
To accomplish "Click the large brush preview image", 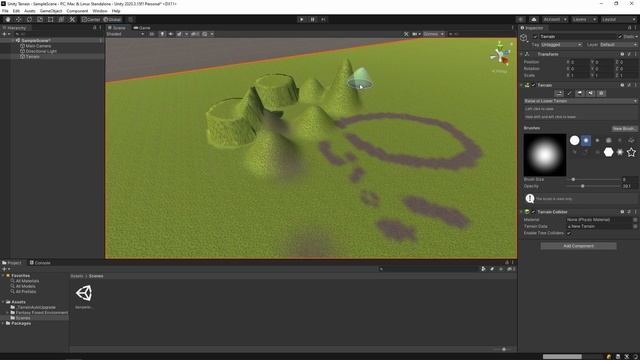I will 545,155.
